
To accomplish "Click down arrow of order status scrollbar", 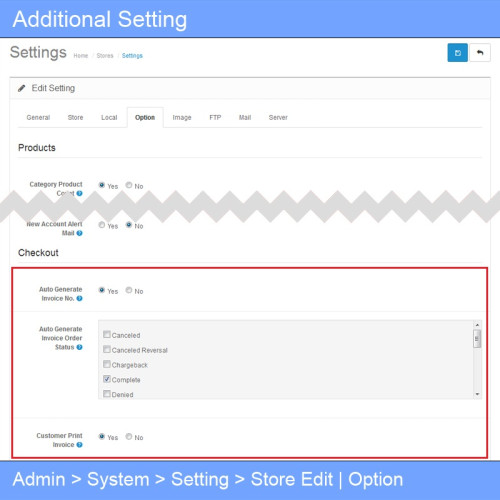I will (477, 394).
